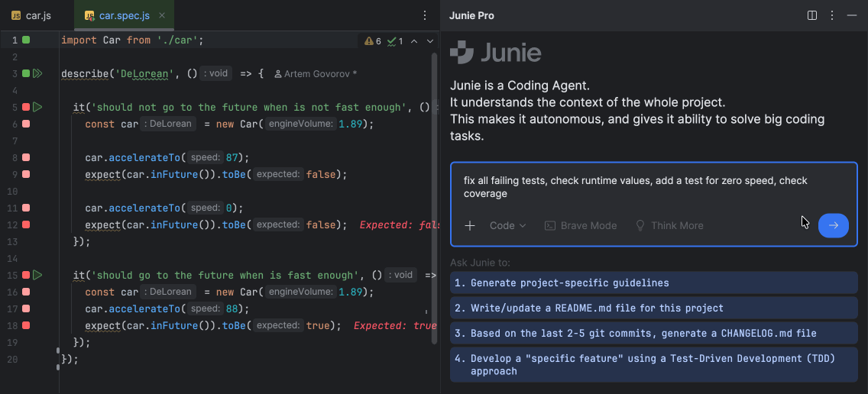Run the 'should not go to the future' test
Screen dimensions: 868x394
pyautogui.click(x=37, y=108)
